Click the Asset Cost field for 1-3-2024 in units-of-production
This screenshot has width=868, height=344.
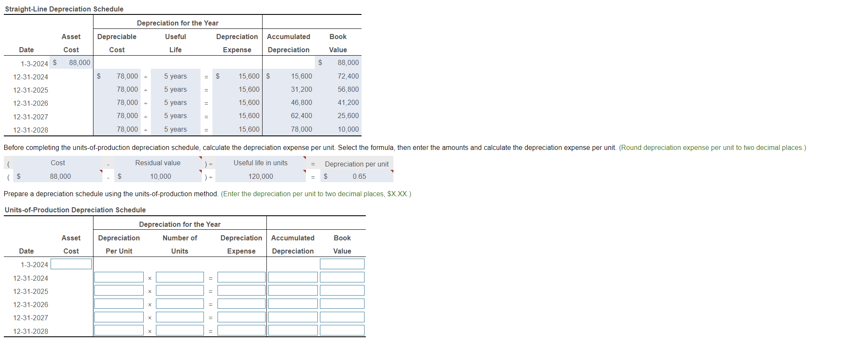[71, 264]
